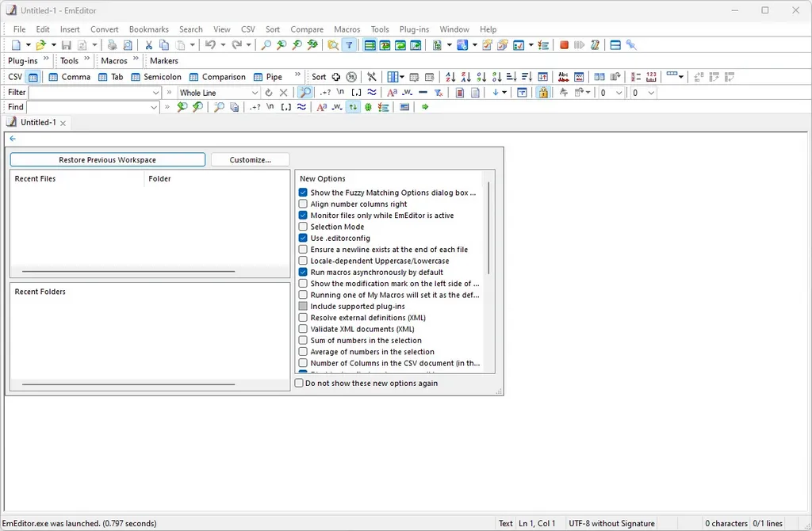Click Ln 1, Col 1 in status bar

537,524
